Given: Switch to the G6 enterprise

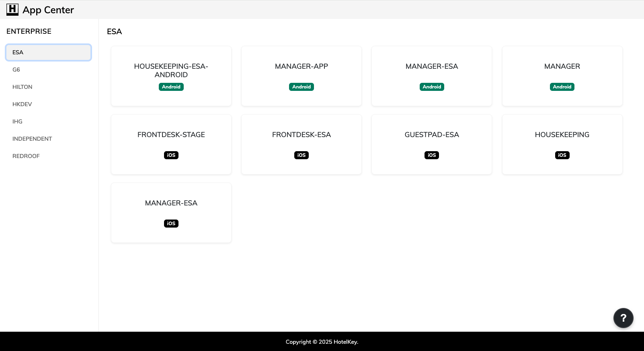Looking at the screenshot, I should (x=16, y=70).
